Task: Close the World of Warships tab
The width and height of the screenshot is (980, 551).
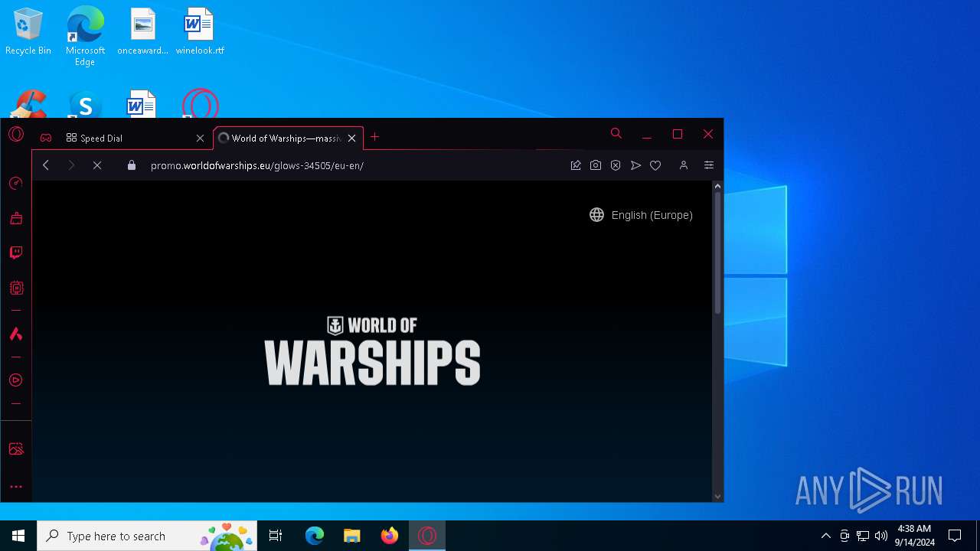Action: point(351,139)
